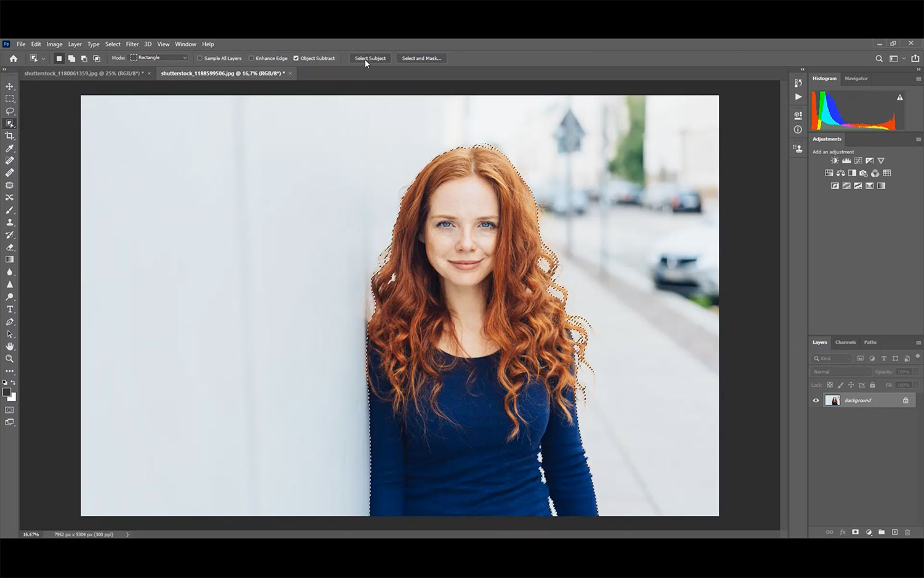Switch to the Channels tab

pyautogui.click(x=845, y=343)
